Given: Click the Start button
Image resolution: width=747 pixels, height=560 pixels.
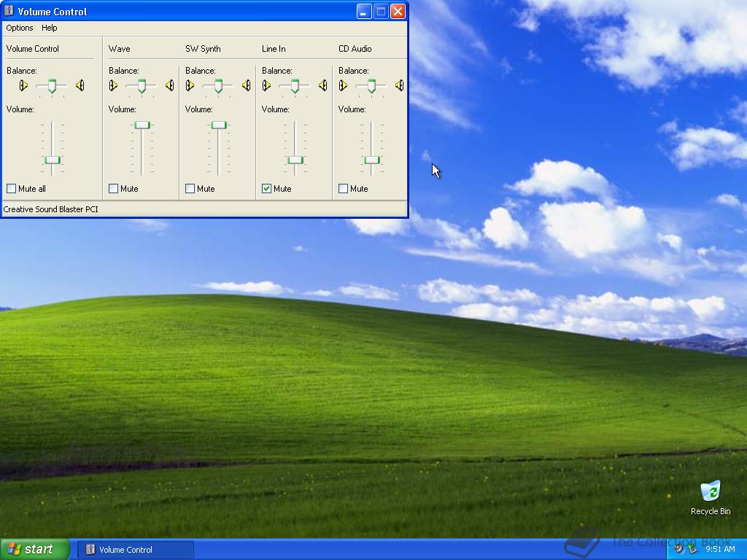Looking at the screenshot, I should click(x=35, y=549).
